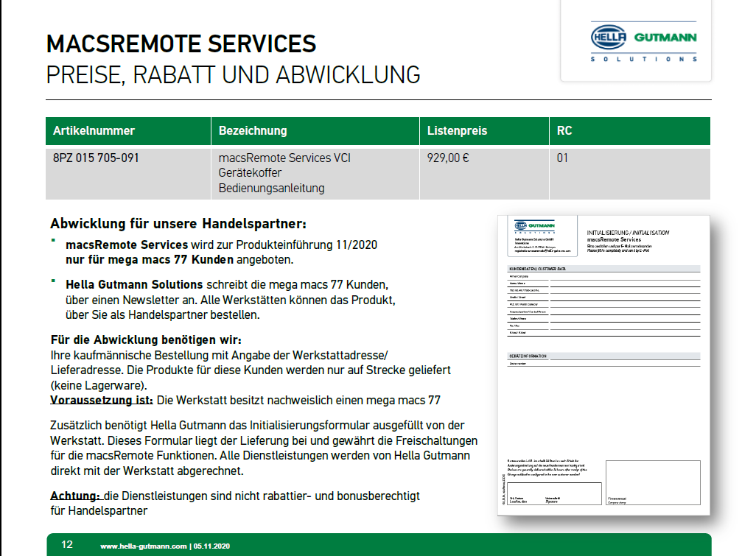The width and height of the screenshot is (756, 556).
Task: Select article number 8PZ 015 705-091
Action: (96, 158)
